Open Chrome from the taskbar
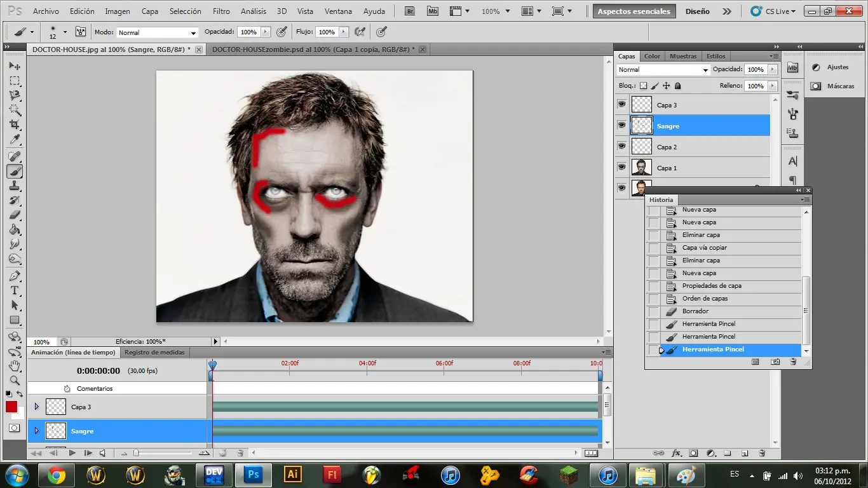 [x=57, y=475]
